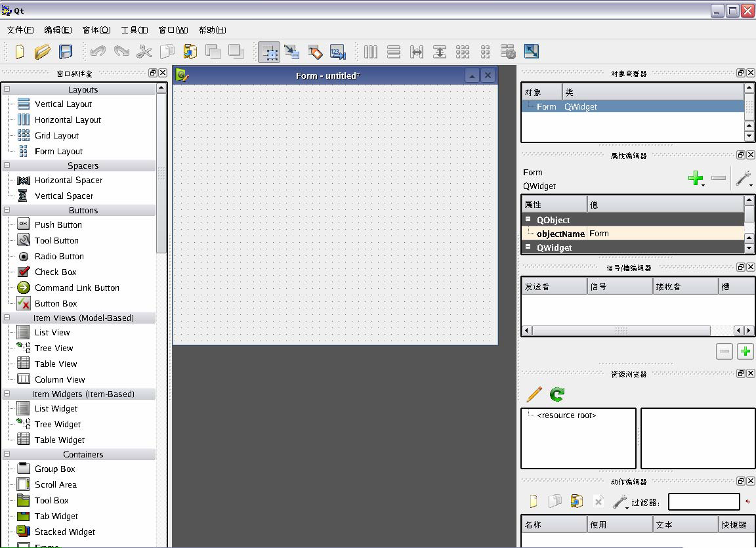The height and width of the screenshot is (548, 756).
Task: Open the 编辑(E) menu
Action: tap(58, 30)
